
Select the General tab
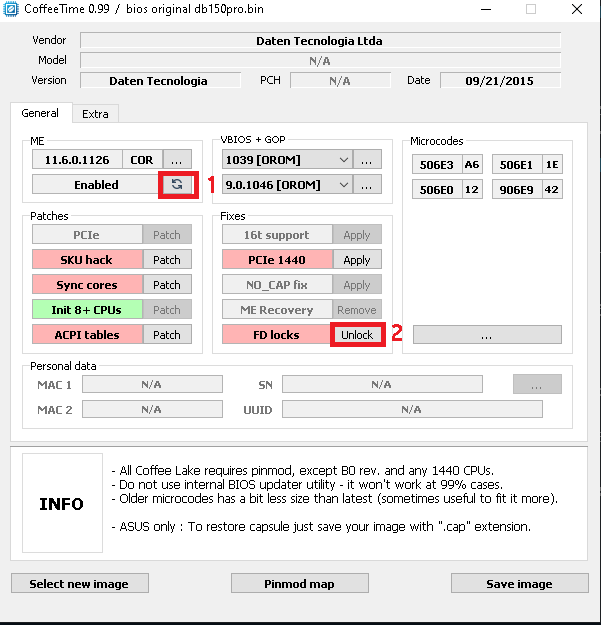[40, 113]
